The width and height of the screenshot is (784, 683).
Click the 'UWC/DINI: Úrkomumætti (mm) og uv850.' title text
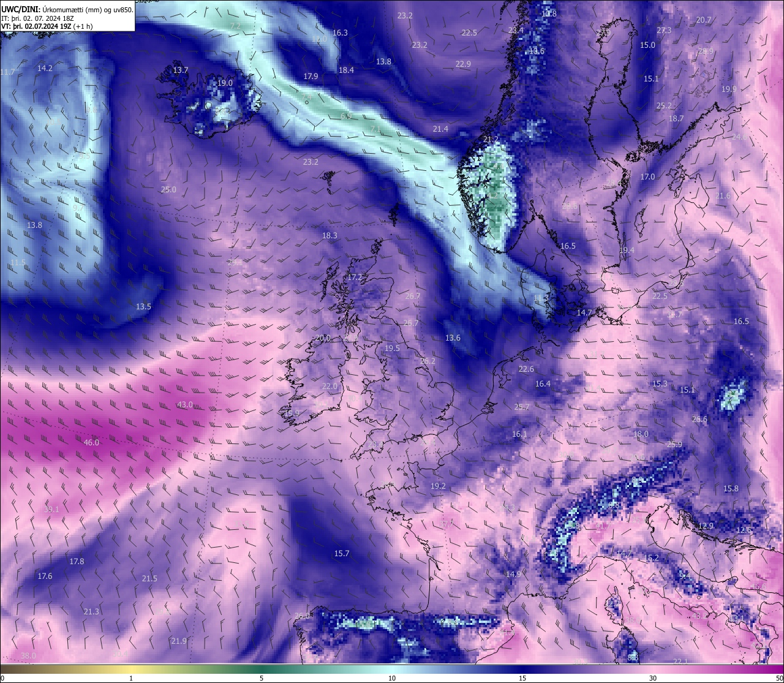pyautogui.click(x=67, y=9)
